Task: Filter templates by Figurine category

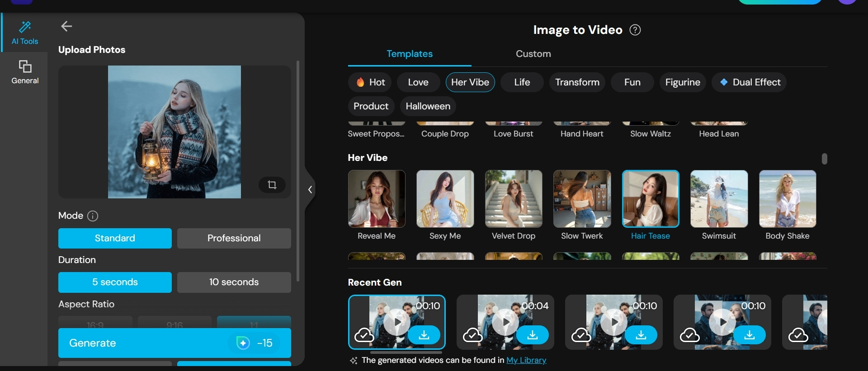Action: click(x=683, y=82)
